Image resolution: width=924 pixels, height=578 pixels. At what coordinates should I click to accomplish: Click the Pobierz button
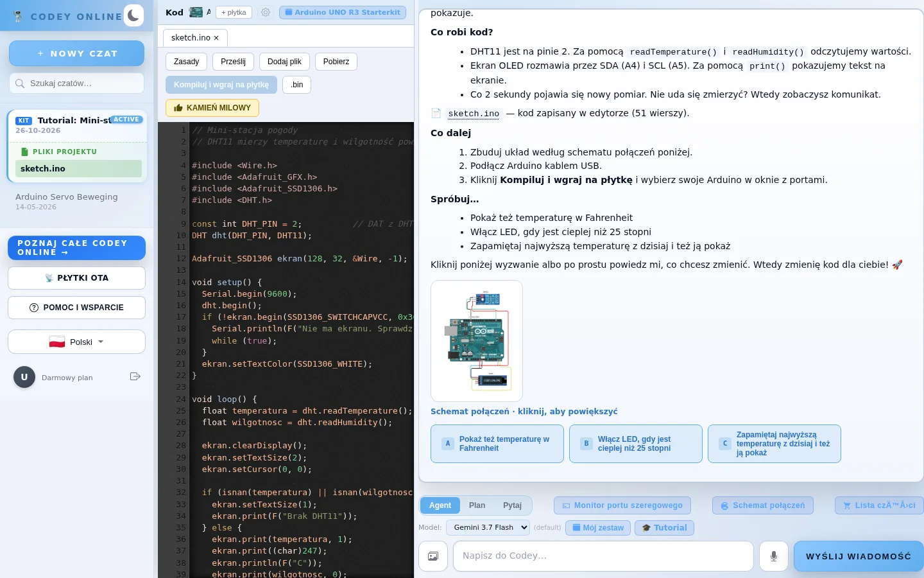pos(336,62)
